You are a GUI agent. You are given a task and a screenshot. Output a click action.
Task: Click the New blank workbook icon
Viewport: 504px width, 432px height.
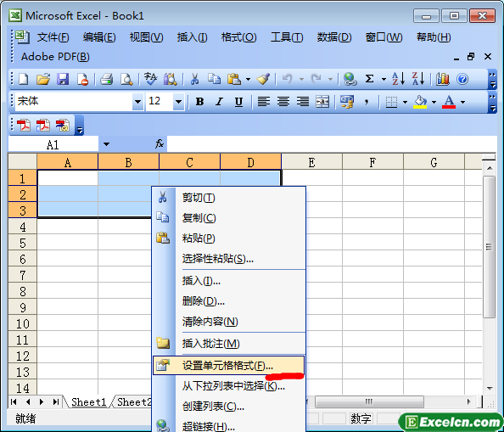pos(24,79)
